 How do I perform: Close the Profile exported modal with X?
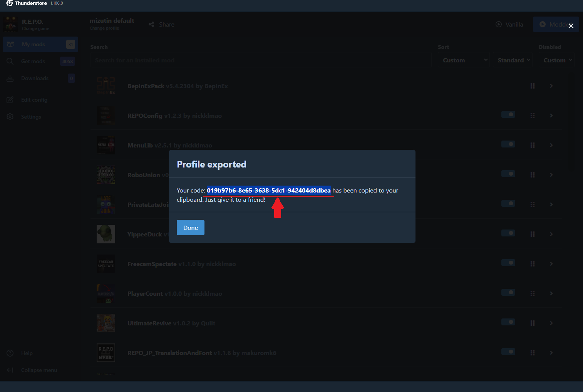(571, 26)
